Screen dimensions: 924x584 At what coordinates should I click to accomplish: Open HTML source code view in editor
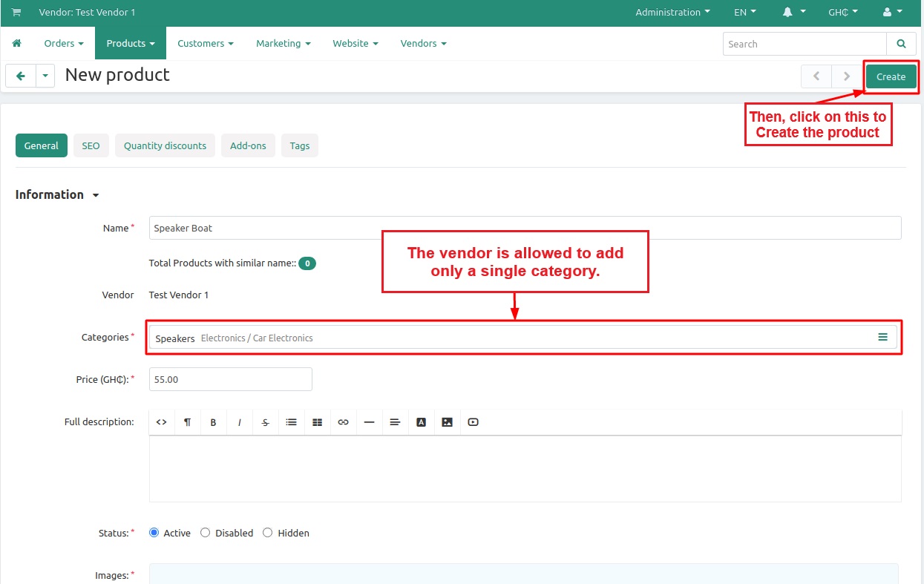161,422
